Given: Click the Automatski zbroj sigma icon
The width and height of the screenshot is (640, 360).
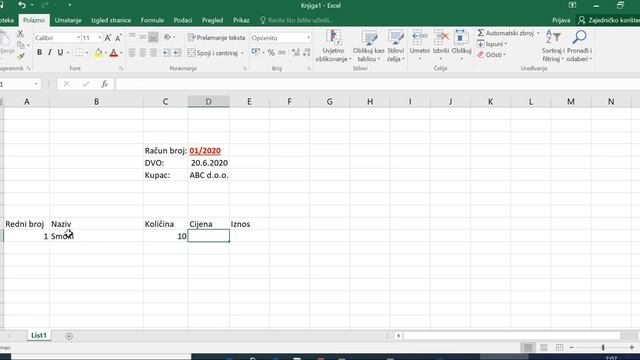Looking at the screenshot, I should click(481, 33).
